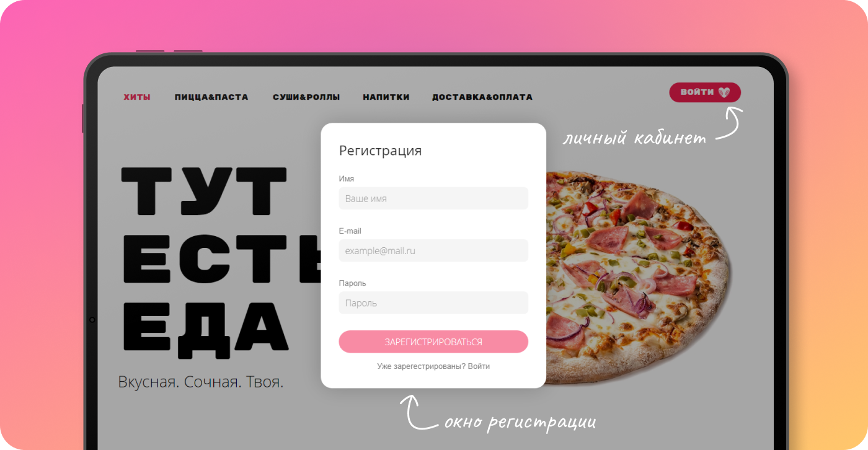Click the Имя field label
The height and width of the screenshot is (450, 868).
click(x=347, y=179)
